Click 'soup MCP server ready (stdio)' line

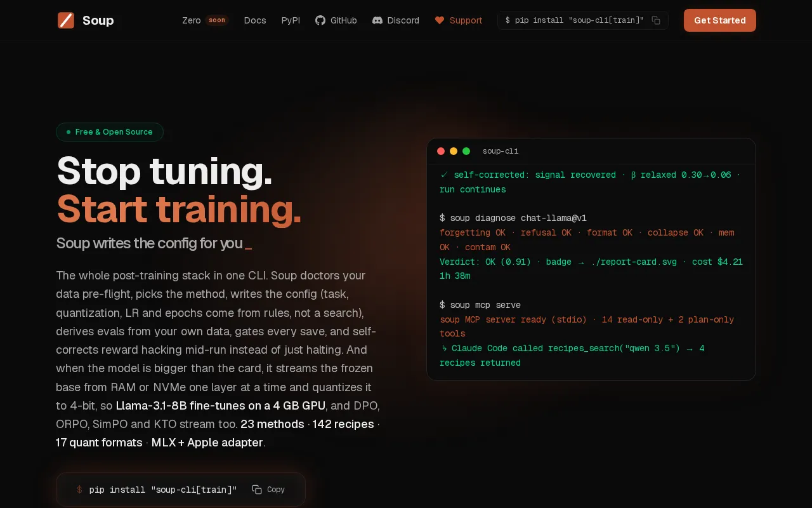587,326
